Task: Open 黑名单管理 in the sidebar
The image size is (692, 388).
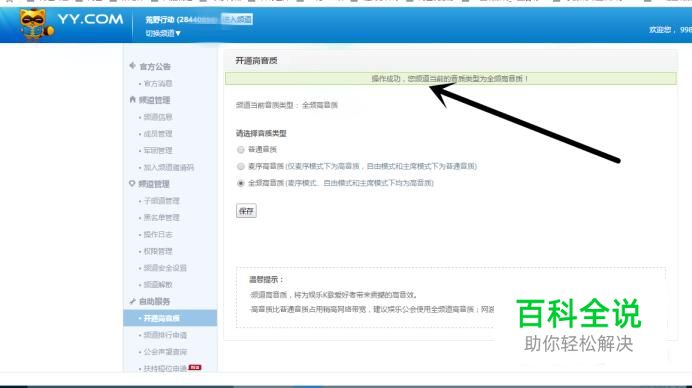Action: point(162,218)
